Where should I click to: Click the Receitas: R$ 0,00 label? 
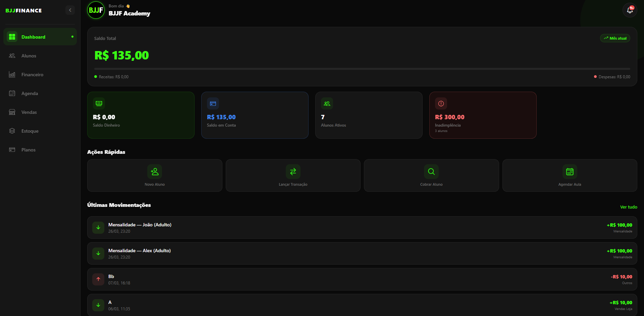pyautogui.click(x=114, y=77)
